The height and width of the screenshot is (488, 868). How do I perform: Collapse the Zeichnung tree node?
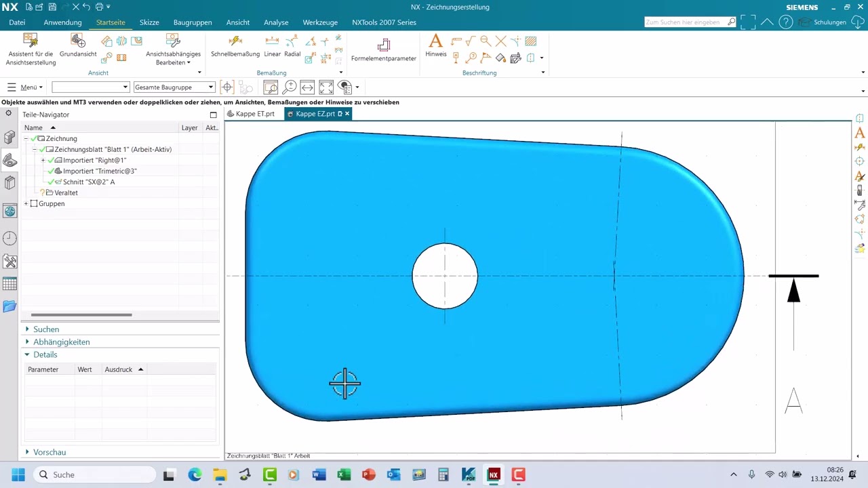(x=26, y=138)
